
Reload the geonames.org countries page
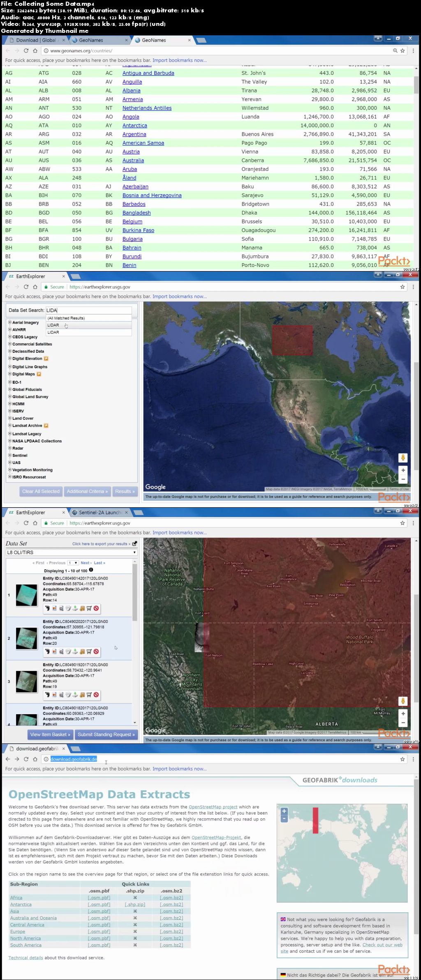[26, 51]
